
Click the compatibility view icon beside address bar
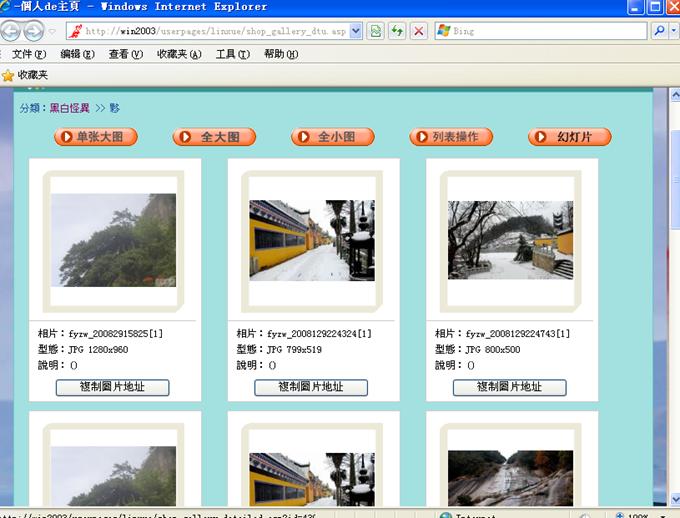coord(375,31)
